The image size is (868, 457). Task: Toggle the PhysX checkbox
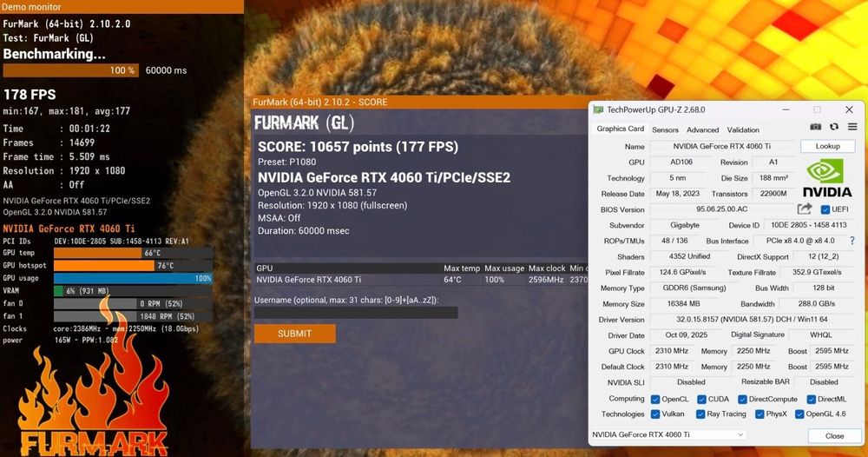(759, 414)
